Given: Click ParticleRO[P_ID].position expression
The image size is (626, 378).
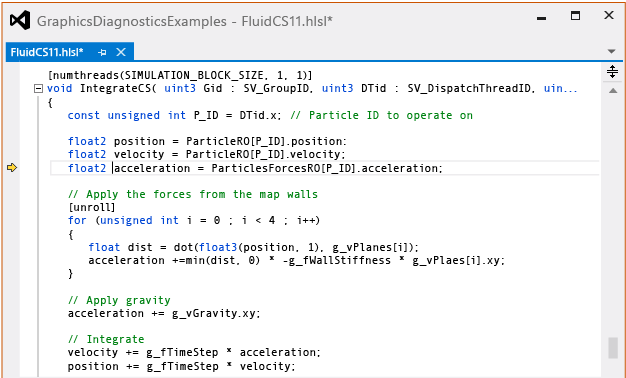Looking at the screenshot, I should pyautogui.click(x=266, y=141).
